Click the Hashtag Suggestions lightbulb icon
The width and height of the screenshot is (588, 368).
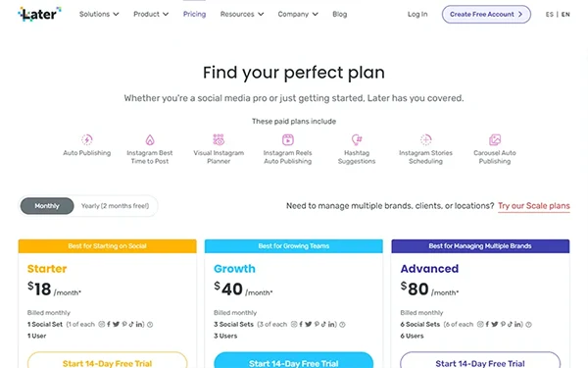(x=357, y=139)
